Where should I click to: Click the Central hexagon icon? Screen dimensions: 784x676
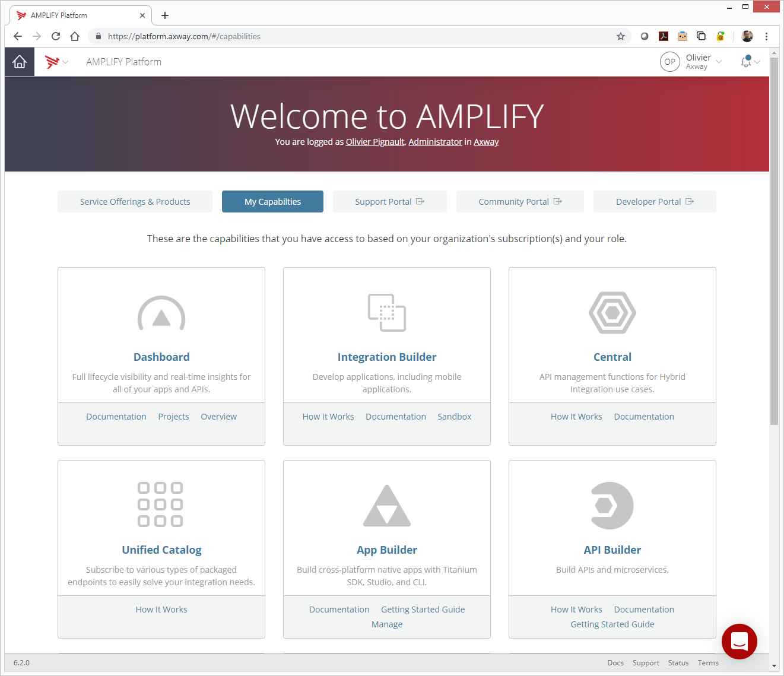click(612, 313)
